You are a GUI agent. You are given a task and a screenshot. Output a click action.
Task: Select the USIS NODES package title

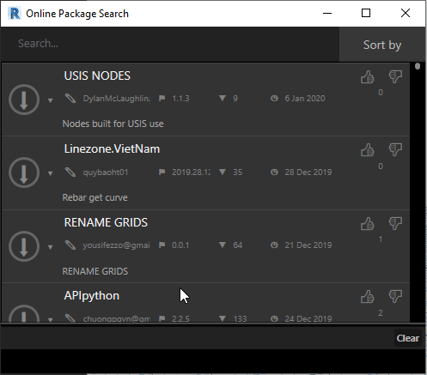coord(97,76)
